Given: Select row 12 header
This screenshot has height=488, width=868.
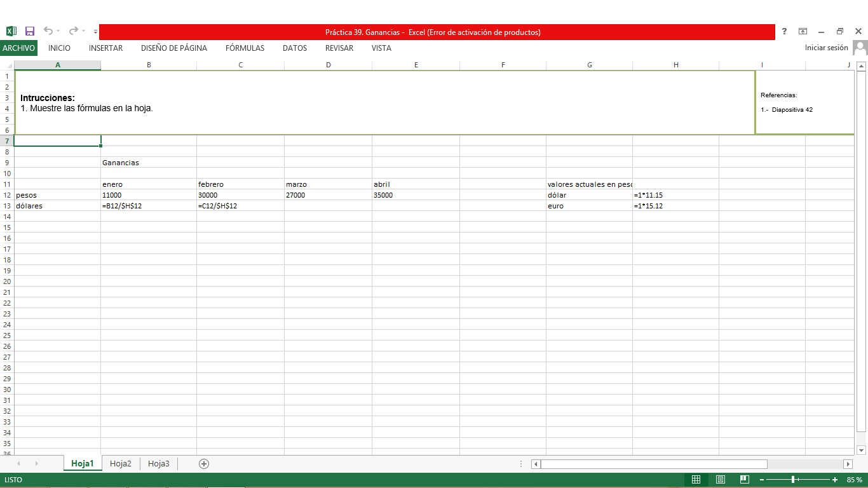Looking at the screenshot, I should 7,195.
